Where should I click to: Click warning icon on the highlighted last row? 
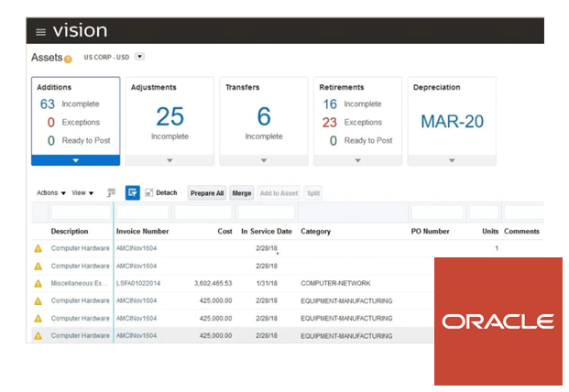(x=38, y=336)
